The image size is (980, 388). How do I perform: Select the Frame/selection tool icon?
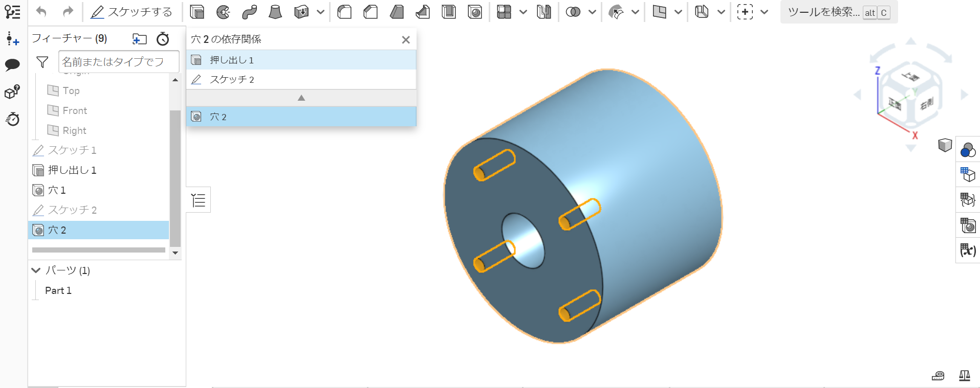tap(745, 12)
